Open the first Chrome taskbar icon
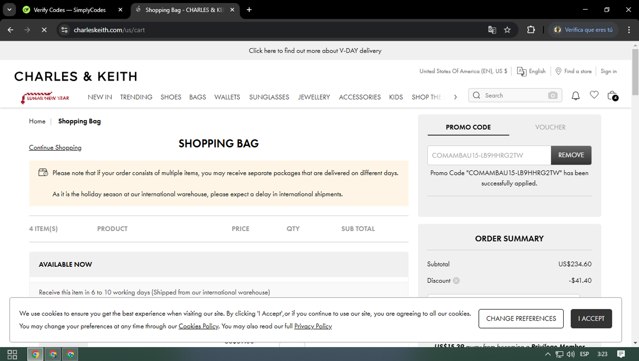The width and height of the screenshot is (639, 361). pyautogui.click(x=35, y=354)
